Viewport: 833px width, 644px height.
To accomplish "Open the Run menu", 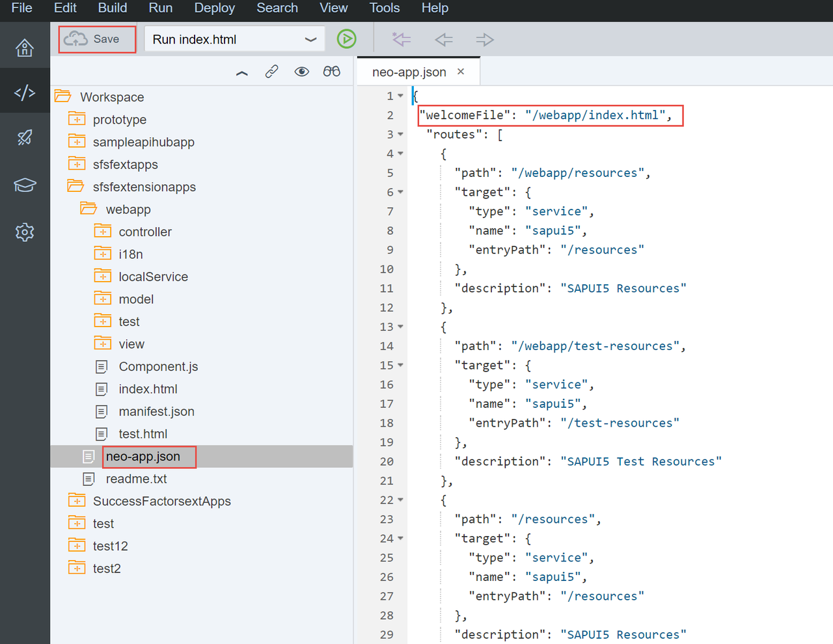I will [161, 8].
